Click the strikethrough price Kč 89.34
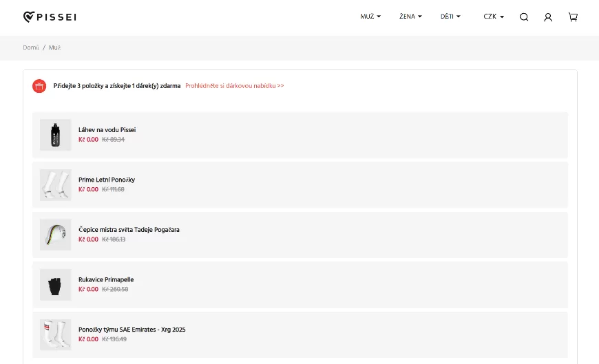 point(113,140)
